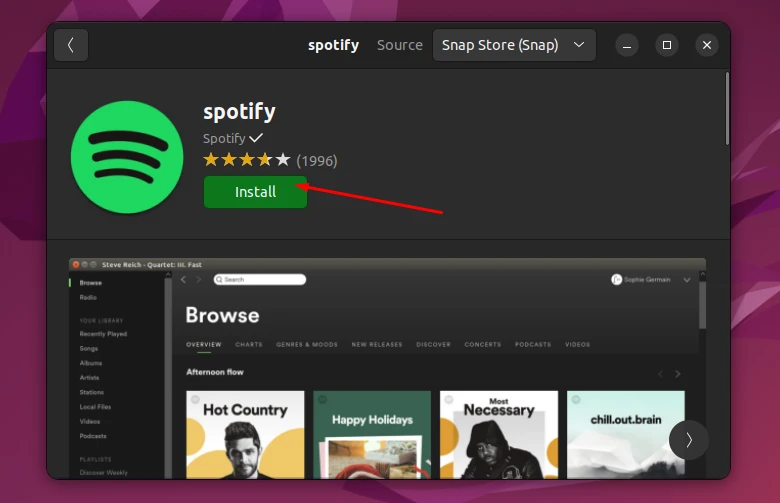Switch to the CONCERTS tab

pos(483,344)
